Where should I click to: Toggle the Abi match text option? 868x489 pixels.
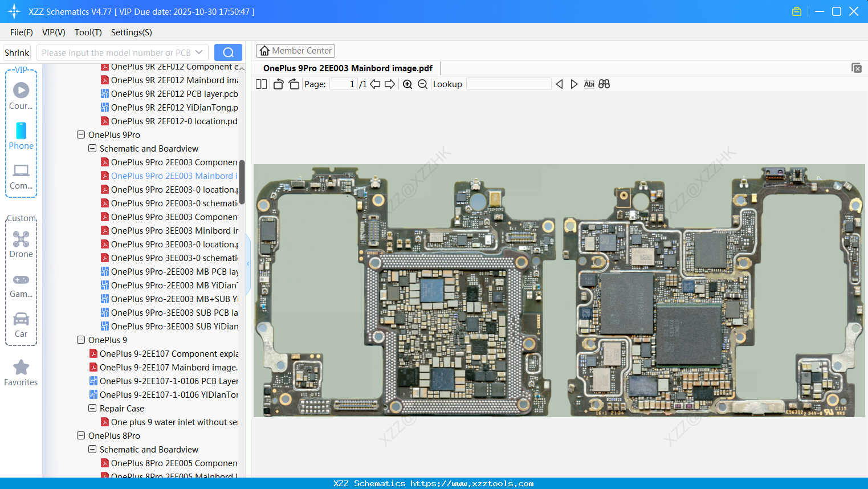point(589,84)
